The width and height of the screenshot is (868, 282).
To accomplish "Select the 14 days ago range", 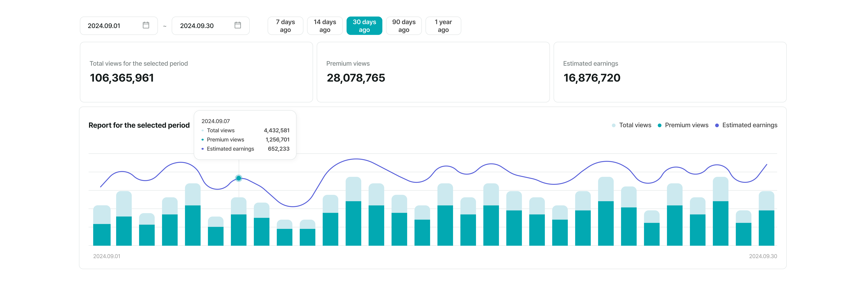I will [x=325, y=26].
